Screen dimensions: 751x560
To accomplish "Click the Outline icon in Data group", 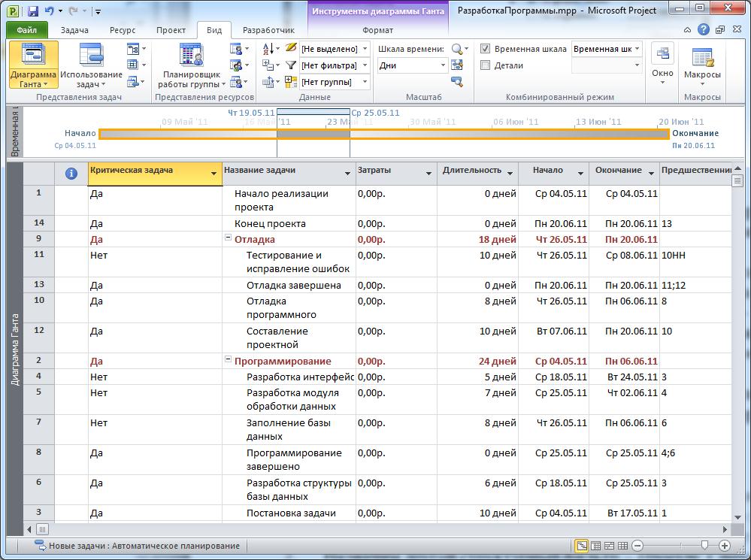I will pos(268,65).
